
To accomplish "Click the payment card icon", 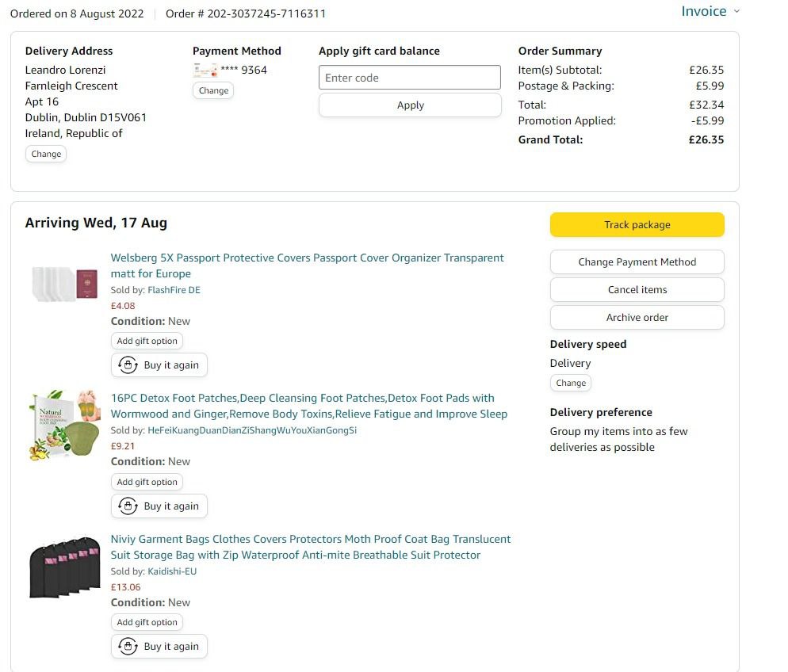I will tap(205, 70).
